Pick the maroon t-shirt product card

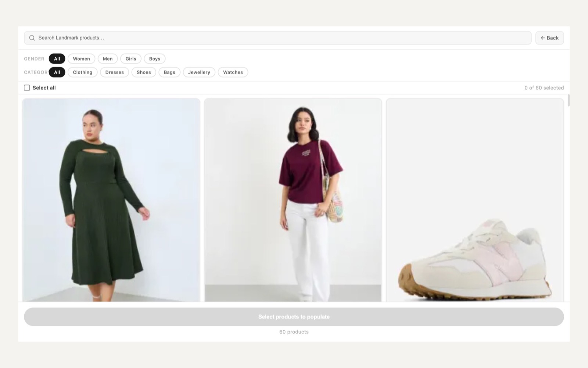[x=293, y=200]
